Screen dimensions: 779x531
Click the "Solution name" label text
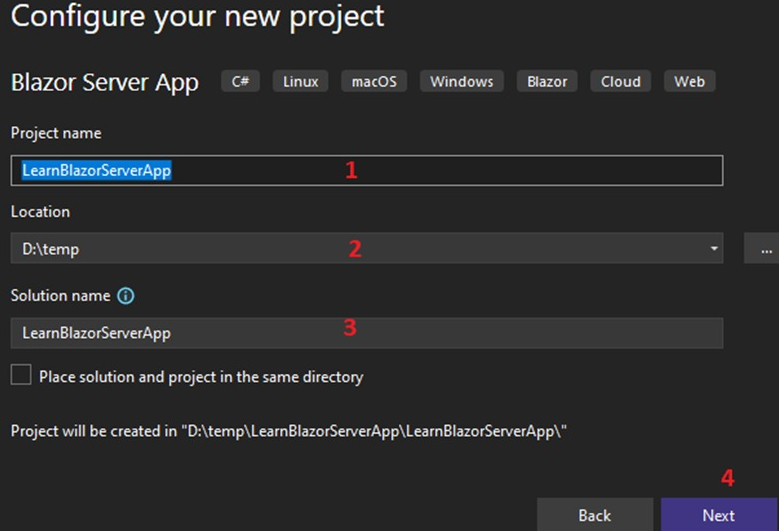(x=59, y=296)
